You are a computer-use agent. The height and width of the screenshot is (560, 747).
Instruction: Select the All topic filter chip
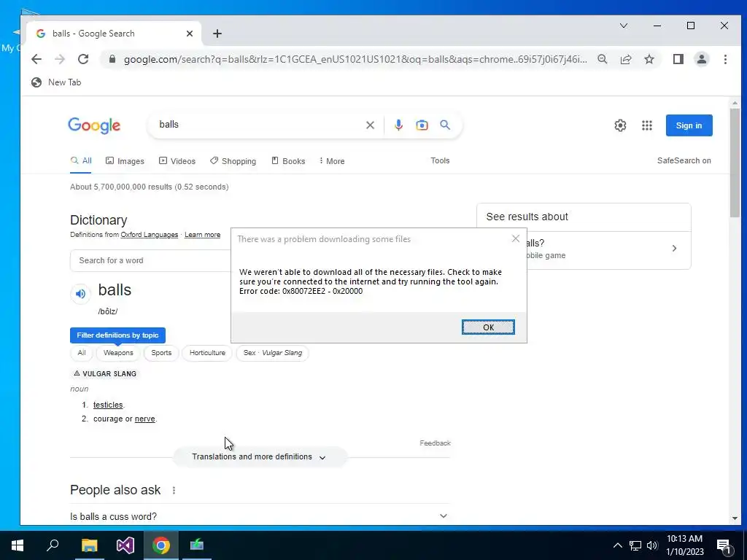click(x=82, y=353)
